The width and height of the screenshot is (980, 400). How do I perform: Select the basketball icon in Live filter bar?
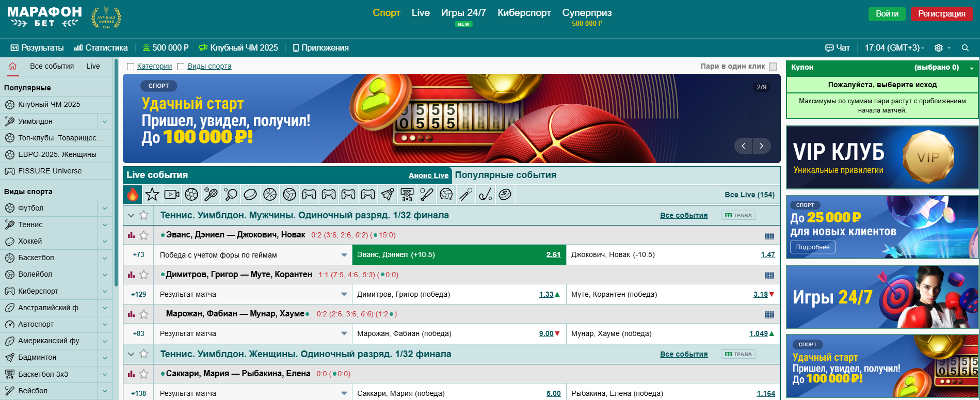pyautogui.click(x=270, y=195)
